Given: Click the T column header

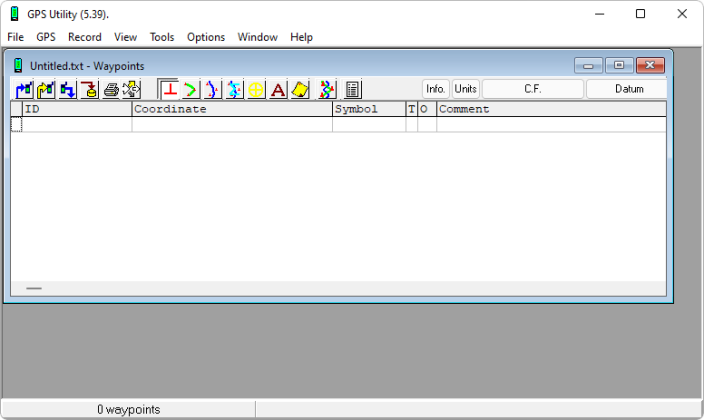Looking at the screenshot, I should click(x=412, y=109).
